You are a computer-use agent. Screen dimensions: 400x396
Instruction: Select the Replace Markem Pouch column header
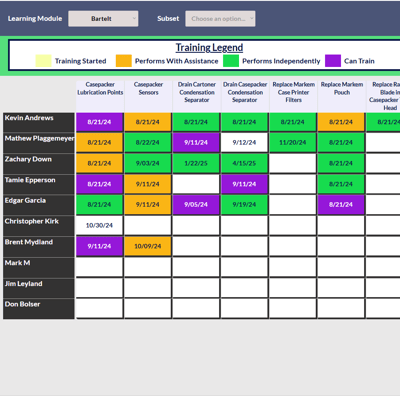(342, 96)
